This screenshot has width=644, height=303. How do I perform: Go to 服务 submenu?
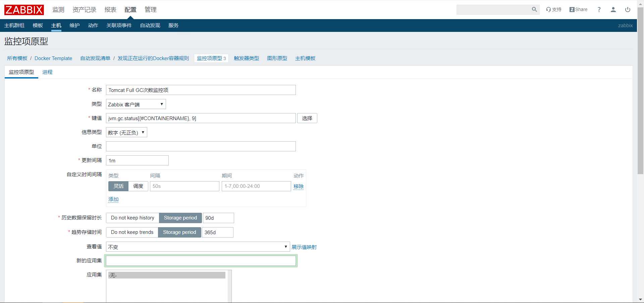pos(173,26)
